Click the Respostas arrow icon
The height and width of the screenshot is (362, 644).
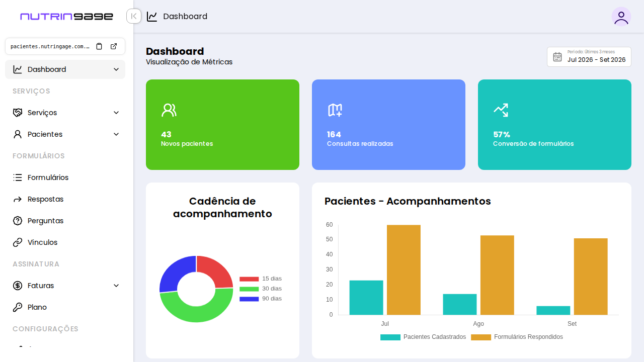click(x=18, y=199)
